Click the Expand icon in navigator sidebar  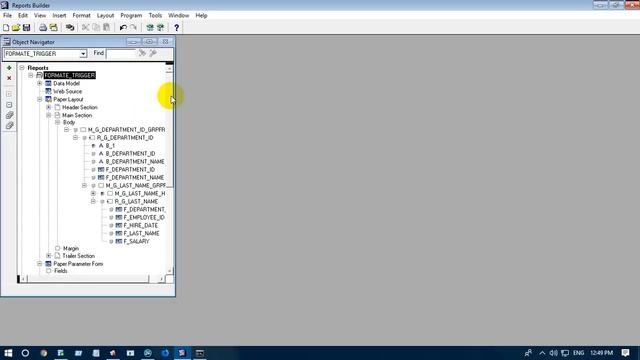(9, 94)
